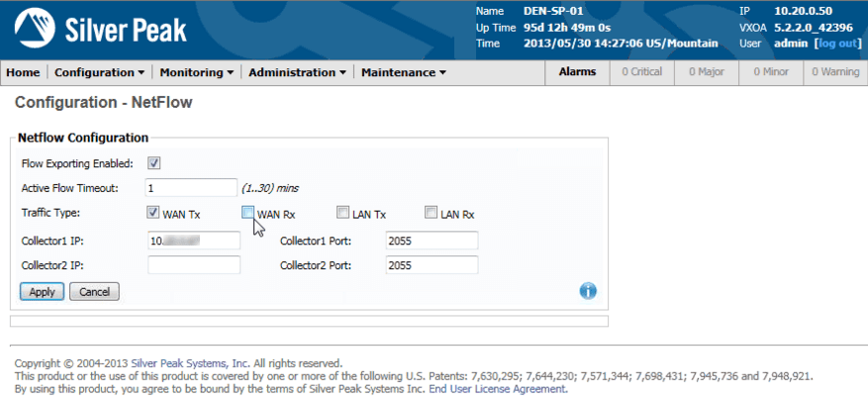The width and height of the screenshot is (868, 399).
Task: View 0 Major alarms
Action: [x=707, y=72]
